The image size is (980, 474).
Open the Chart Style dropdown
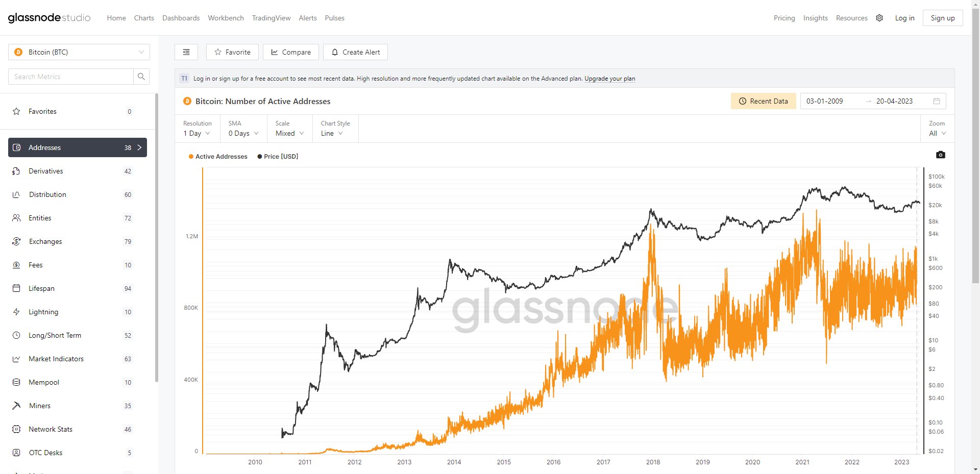(x=331, y=133)
